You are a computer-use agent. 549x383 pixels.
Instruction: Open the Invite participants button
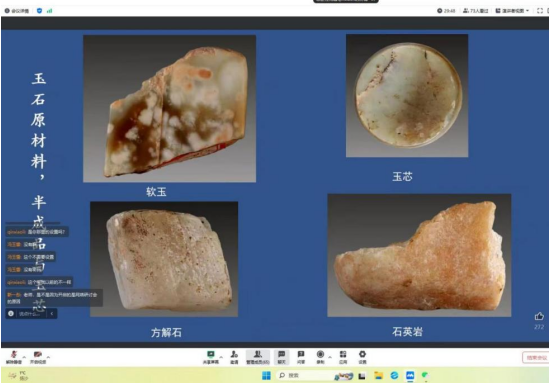pos(234,357)
